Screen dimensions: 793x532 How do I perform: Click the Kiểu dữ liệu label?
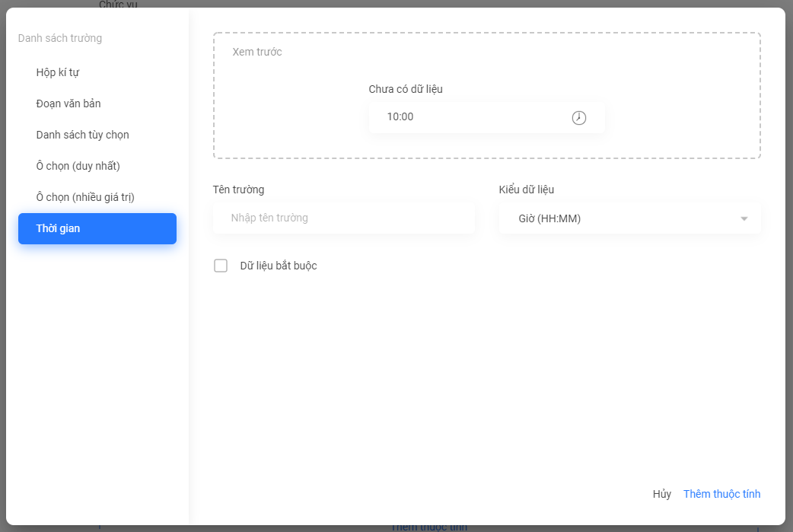pyautogui.click(x=526, y=190)
